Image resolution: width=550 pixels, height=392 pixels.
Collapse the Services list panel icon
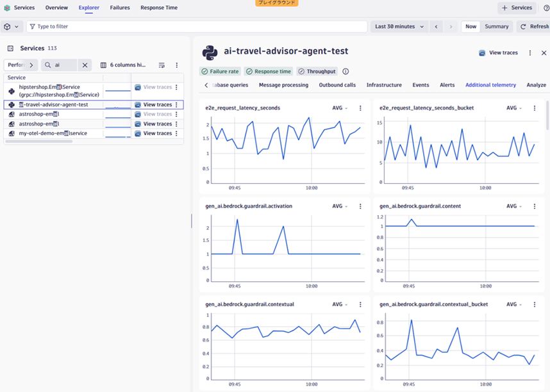(x=10, y=48)
